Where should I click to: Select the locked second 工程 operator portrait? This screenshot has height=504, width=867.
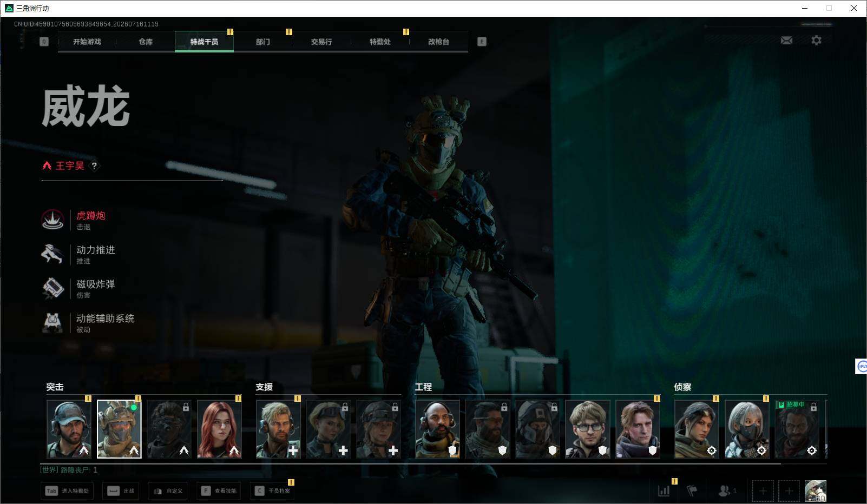tap(487, 429)
